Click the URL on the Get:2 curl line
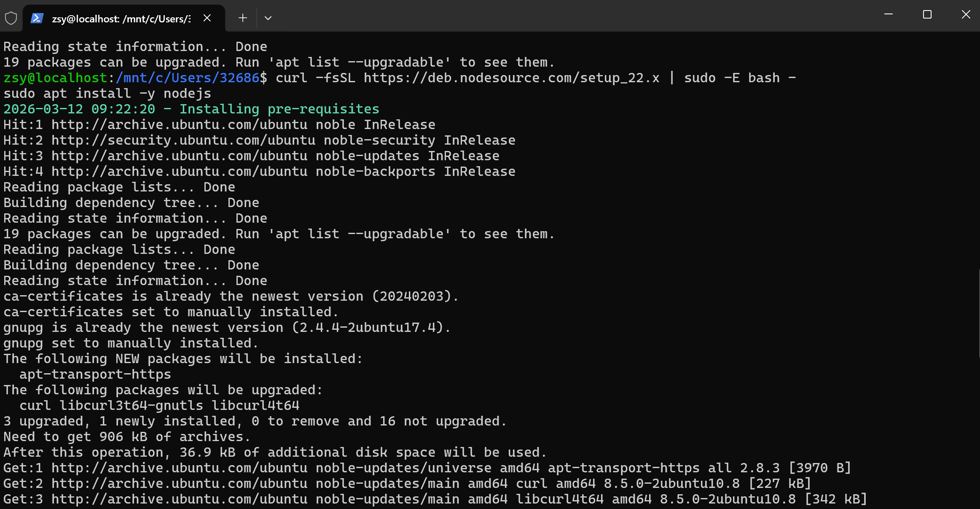The image size is (980, 509). click(x=179, y=484)
